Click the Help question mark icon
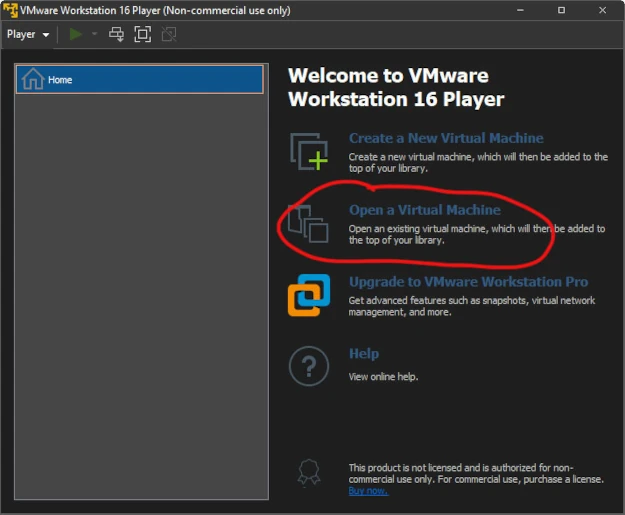 (309, 366)
